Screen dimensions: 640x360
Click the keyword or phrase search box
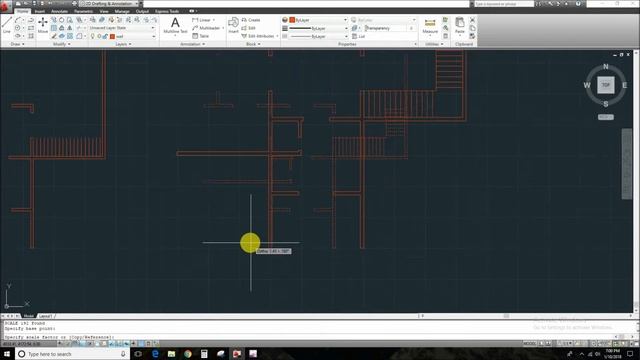504,4
